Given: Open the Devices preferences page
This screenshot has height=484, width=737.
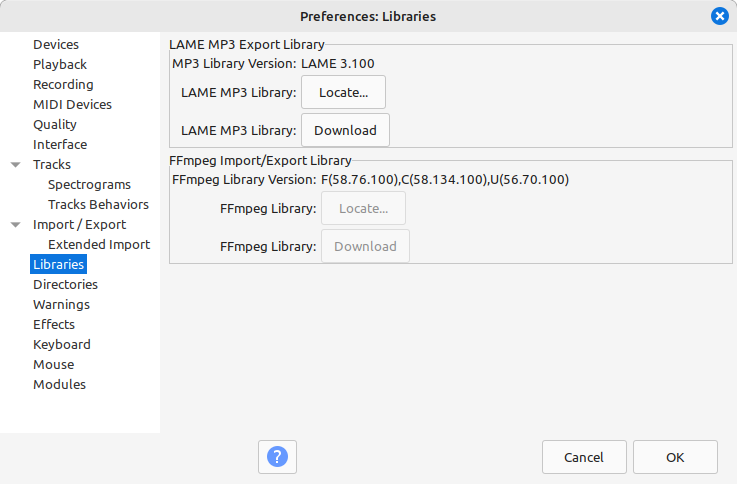Looking at the screenshot, I should tap(56, 44).
